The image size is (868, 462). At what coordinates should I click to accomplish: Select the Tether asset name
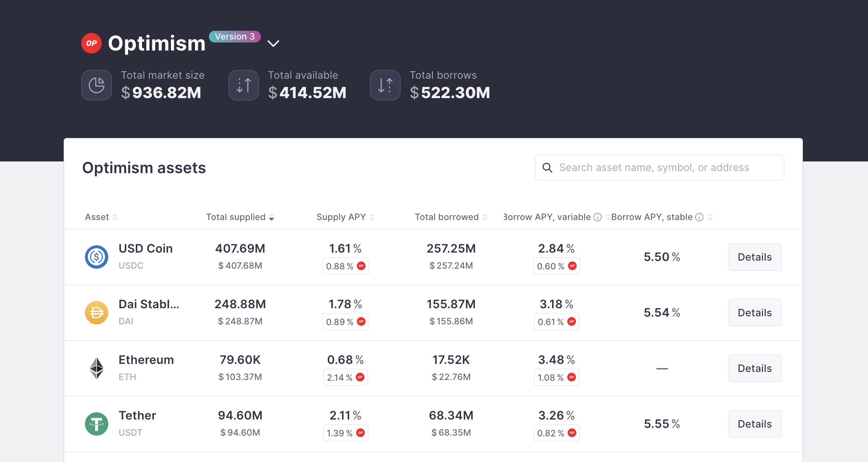point(137,416)
